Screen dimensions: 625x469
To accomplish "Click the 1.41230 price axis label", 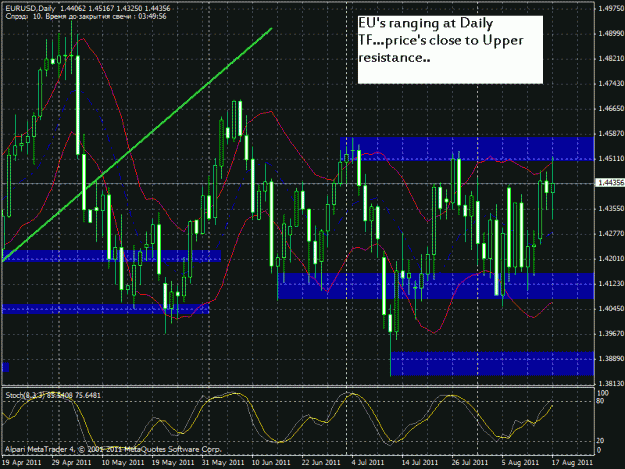I will 611,283.
